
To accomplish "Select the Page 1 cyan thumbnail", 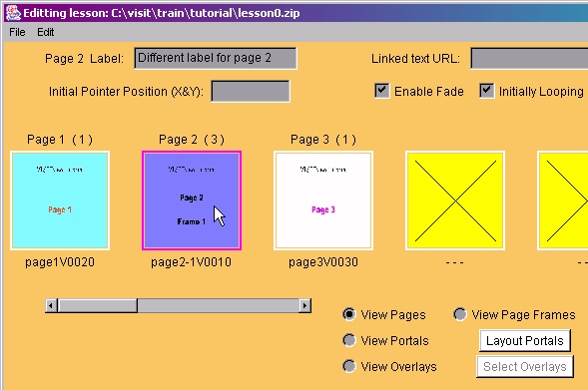I will [60, 200].
